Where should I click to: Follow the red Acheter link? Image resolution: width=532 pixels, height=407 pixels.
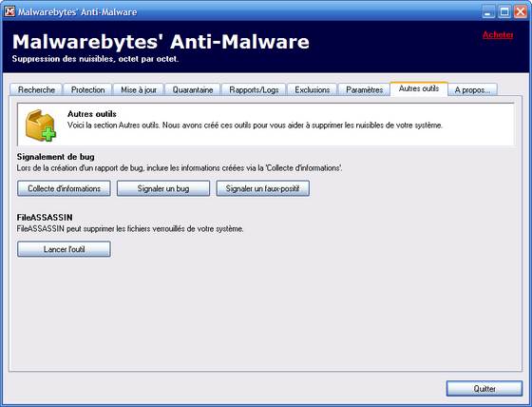pyautogui.click(x=498, y=34)
